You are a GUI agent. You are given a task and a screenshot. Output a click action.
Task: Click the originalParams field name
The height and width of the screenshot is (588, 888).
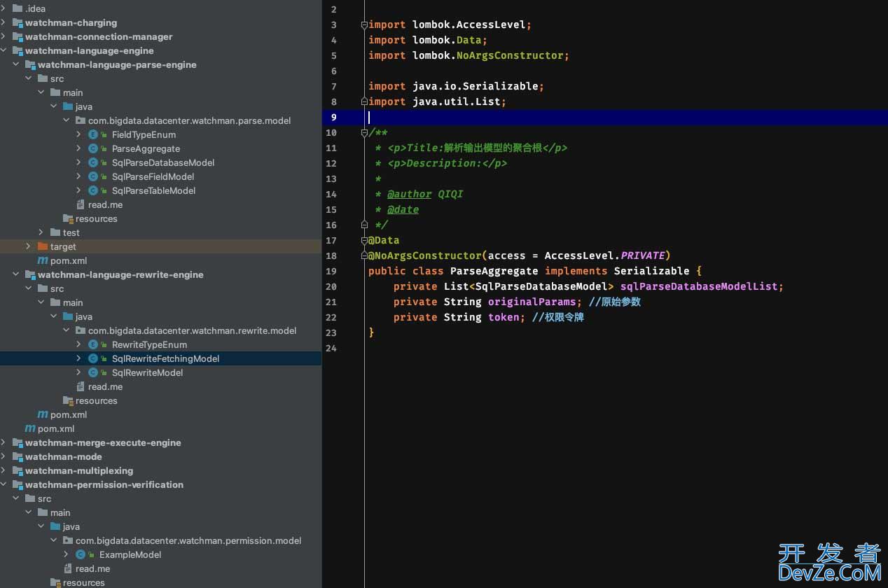click(x=532, y=302)
